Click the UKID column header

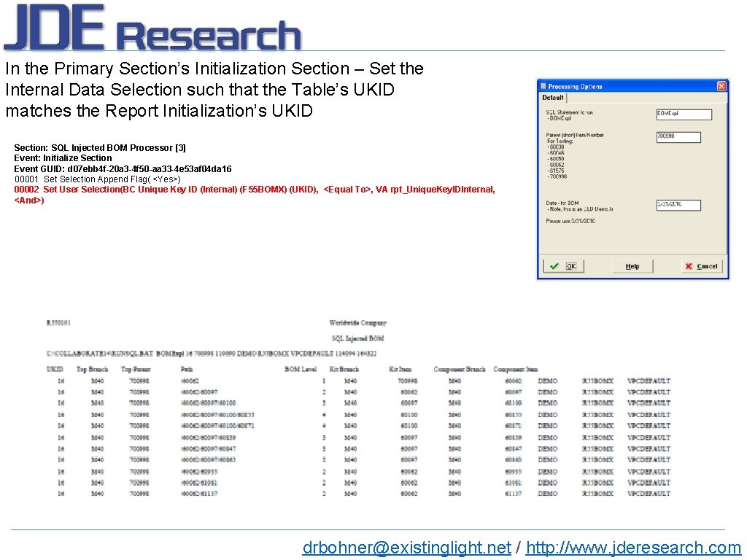point(55,369)
